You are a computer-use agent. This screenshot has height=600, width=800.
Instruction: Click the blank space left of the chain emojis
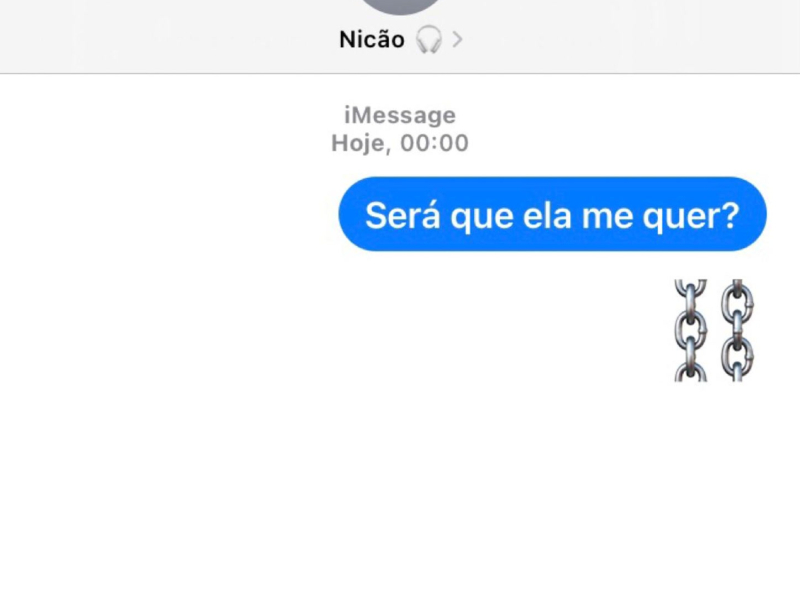334,330
